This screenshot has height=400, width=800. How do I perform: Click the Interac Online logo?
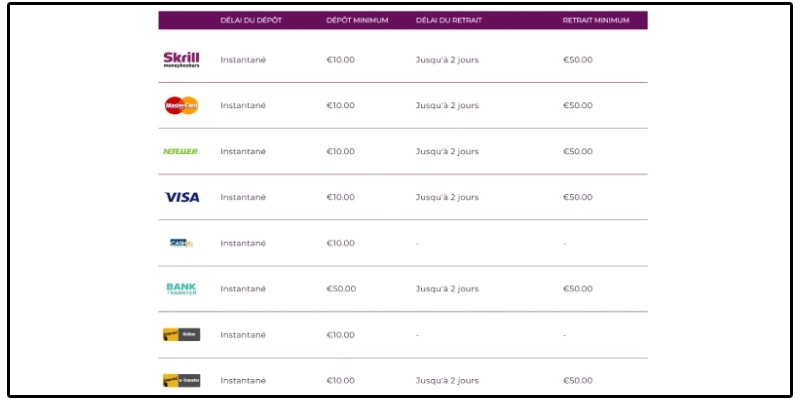(x=181, y=335)
